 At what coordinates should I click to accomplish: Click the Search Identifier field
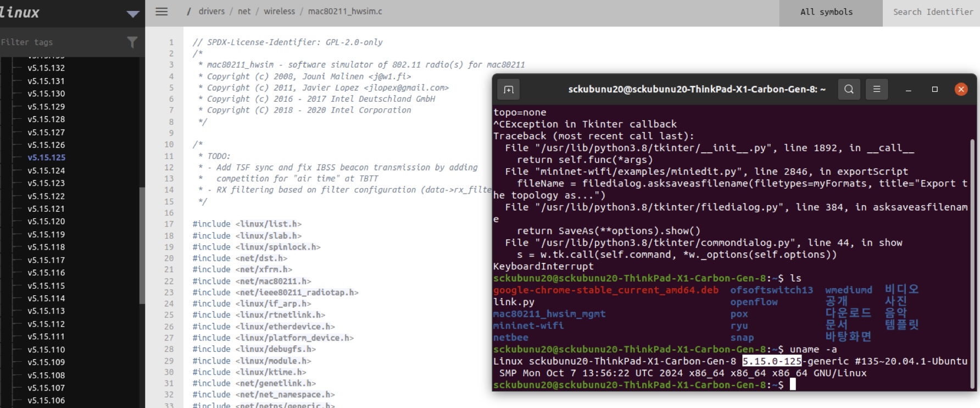pyautogui.click(x=932, y=13)
